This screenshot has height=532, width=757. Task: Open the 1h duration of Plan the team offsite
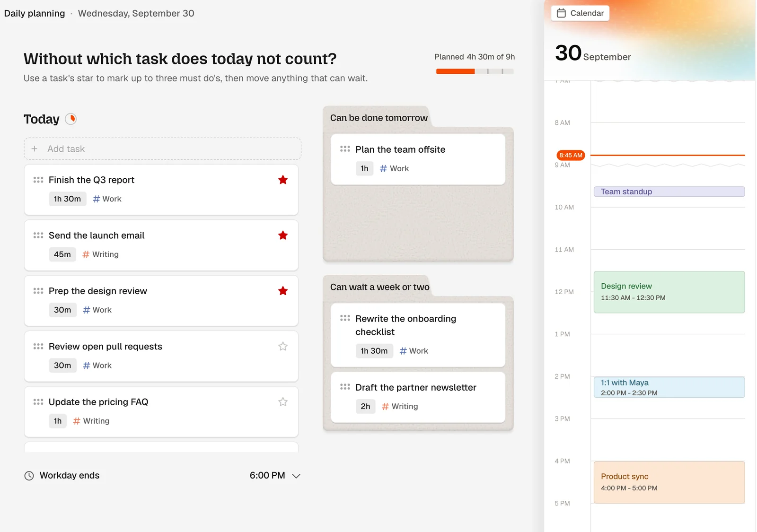(x=364, y=168)
